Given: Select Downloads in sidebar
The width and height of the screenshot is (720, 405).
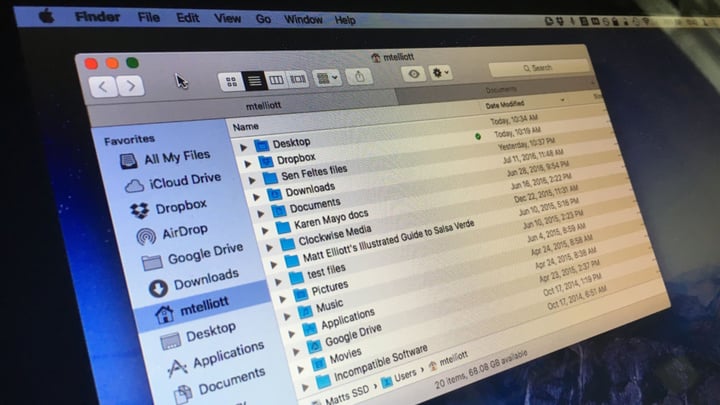Looking at the screenshot, I should tap(194, 282).
